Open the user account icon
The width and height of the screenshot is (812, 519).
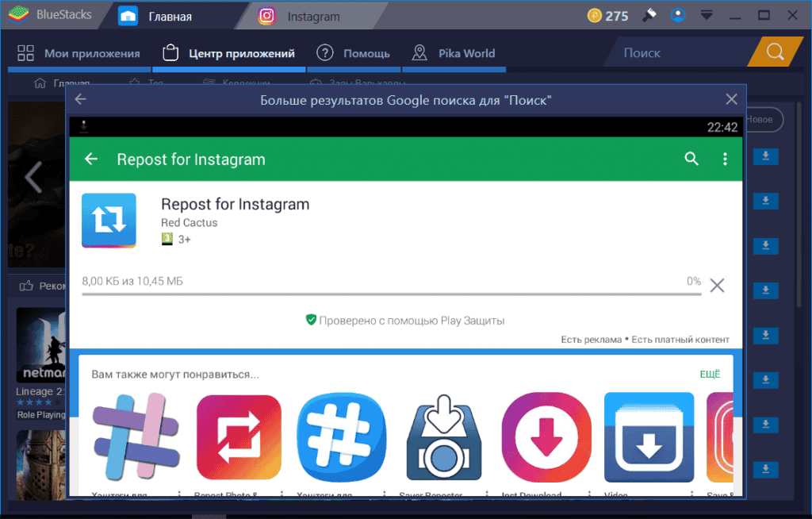[678, 16]
